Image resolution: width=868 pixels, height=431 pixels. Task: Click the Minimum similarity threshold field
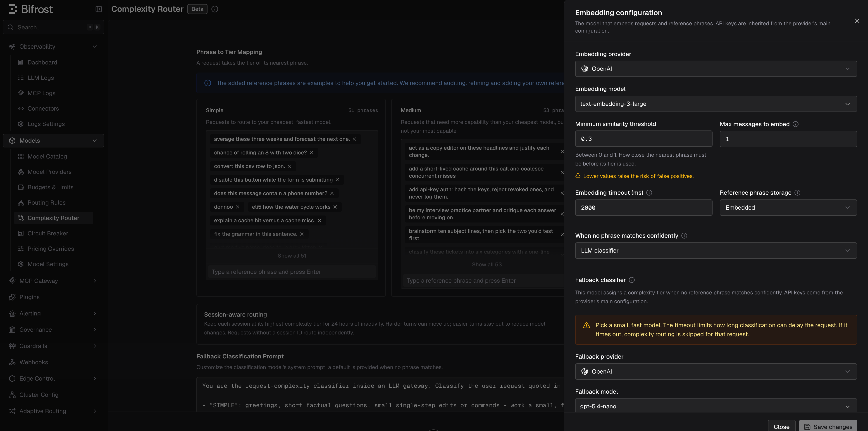point(644,139)
